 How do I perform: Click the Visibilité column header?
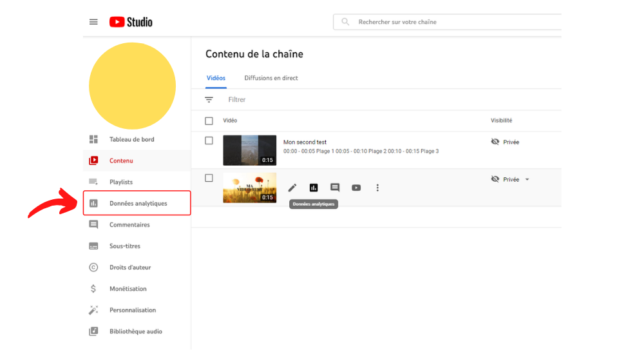502,121
